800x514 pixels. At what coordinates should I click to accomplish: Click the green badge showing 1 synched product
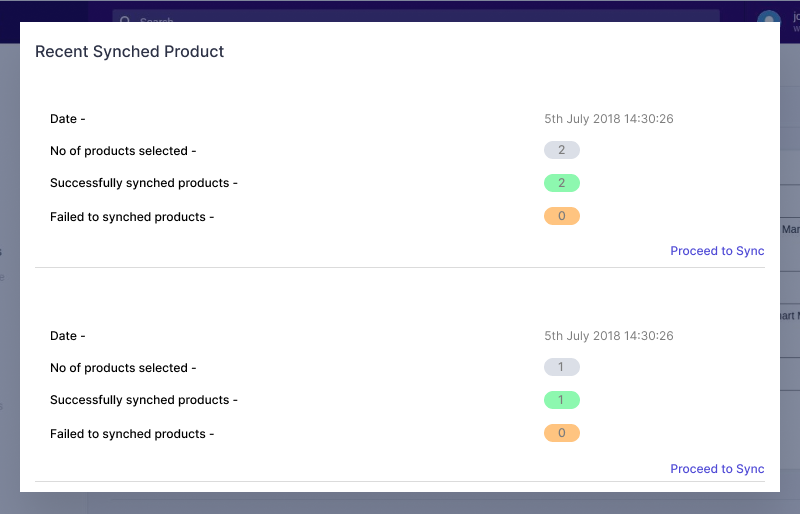pos(562,400)
